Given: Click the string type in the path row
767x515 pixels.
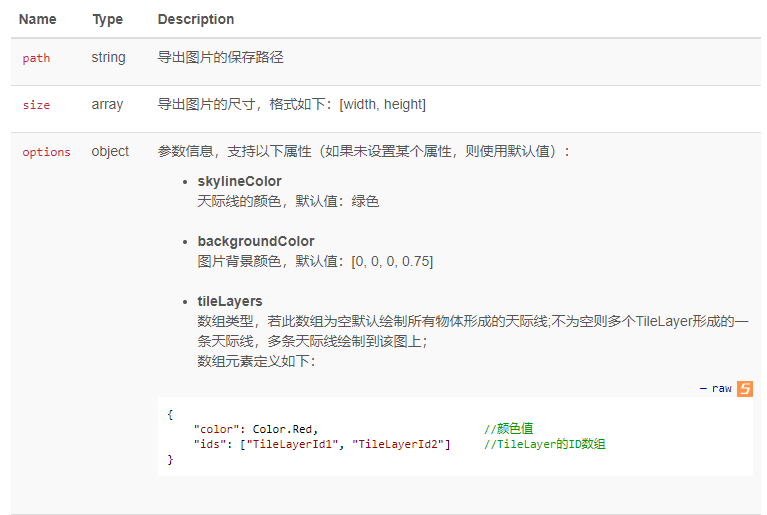Looking at the screenshot, I should pyautogui.click(x=109, y=58).
